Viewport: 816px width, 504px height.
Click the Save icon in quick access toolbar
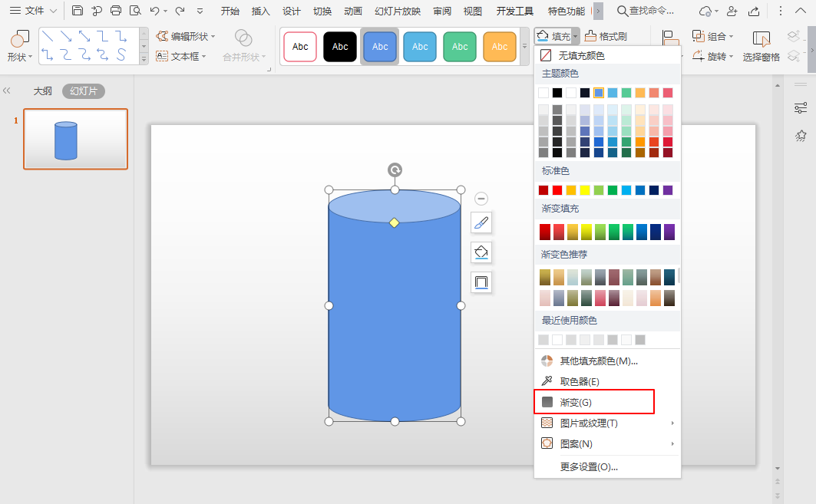tap(78, 11)
